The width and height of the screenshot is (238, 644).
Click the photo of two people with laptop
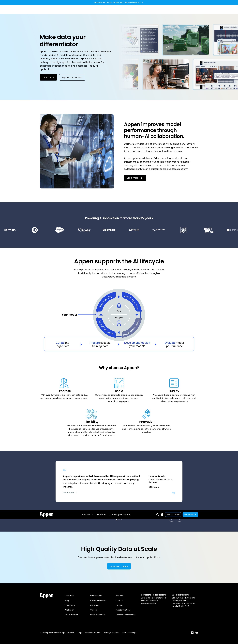coord(77,151)
